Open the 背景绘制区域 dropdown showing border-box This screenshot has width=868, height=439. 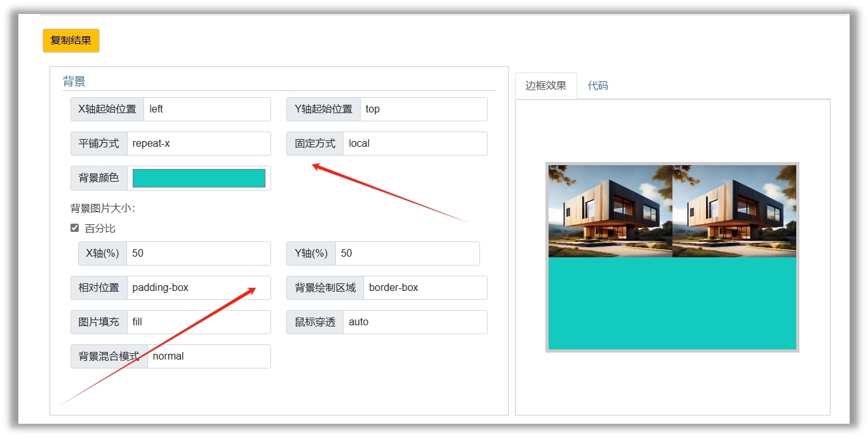[x=425, y=288]
